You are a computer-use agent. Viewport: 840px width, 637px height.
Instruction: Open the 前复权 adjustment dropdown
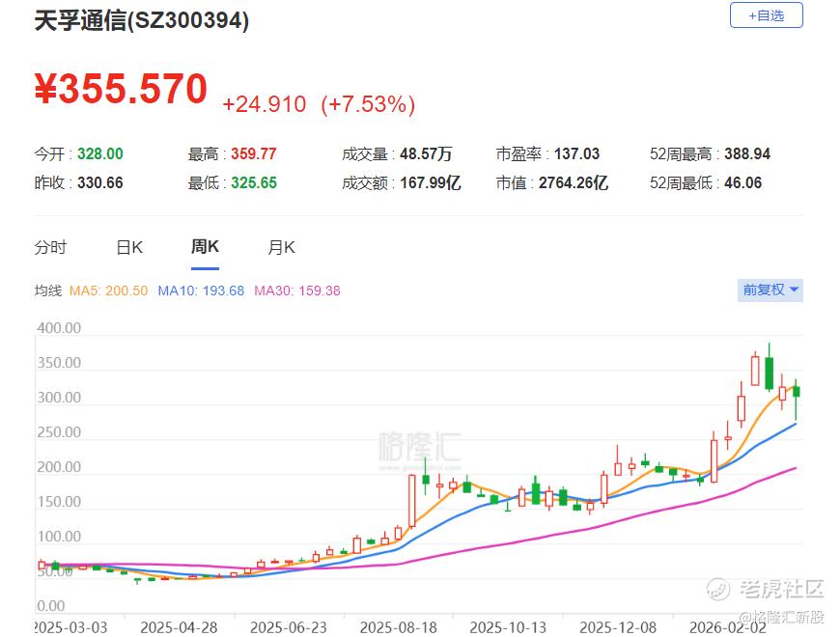(770, 291)
